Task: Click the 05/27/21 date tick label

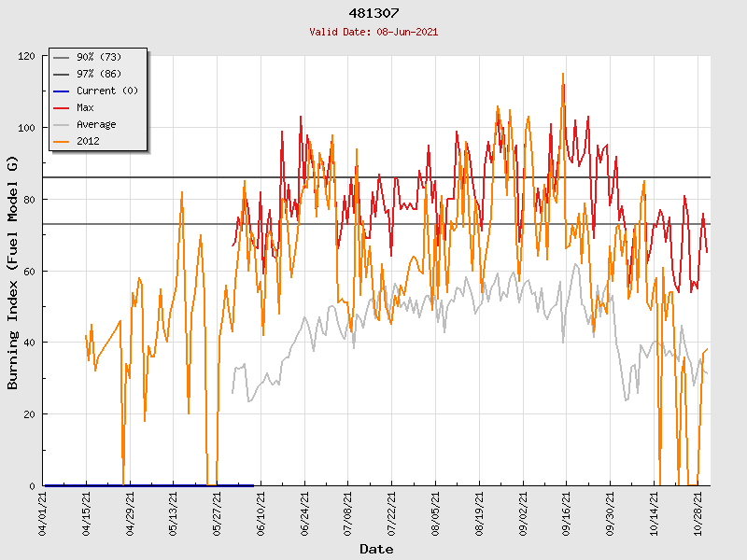Action: click(218, 512)
